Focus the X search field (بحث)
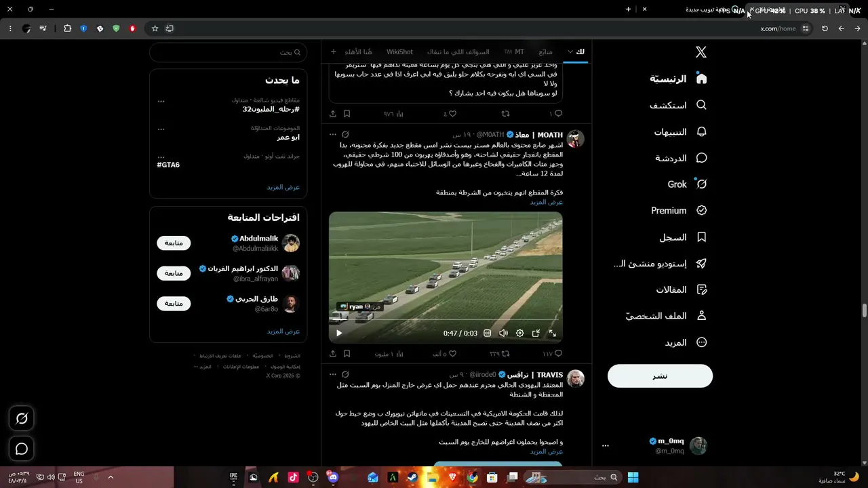 [x=229, y=52]
